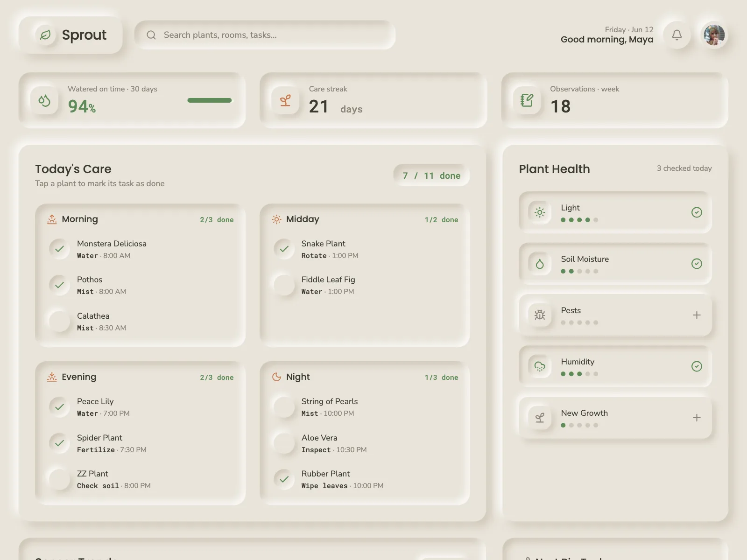
Task: Click the 18 observations value
Action: [x=560, y=107]
